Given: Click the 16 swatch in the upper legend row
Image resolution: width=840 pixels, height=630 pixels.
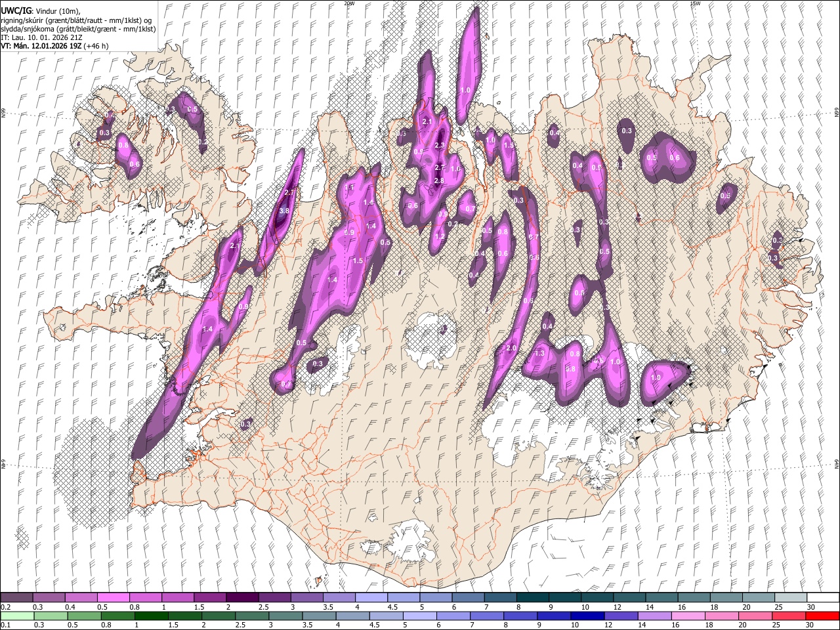Looking at the screenshot, I should [694, 598].
